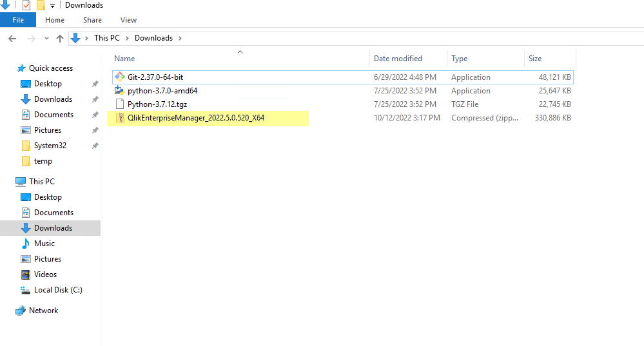This screenshot has width=644, height=346.
Task: Expand chevron between This PC and Downloads
Action: pyautogui.click(x=128, y=38)
